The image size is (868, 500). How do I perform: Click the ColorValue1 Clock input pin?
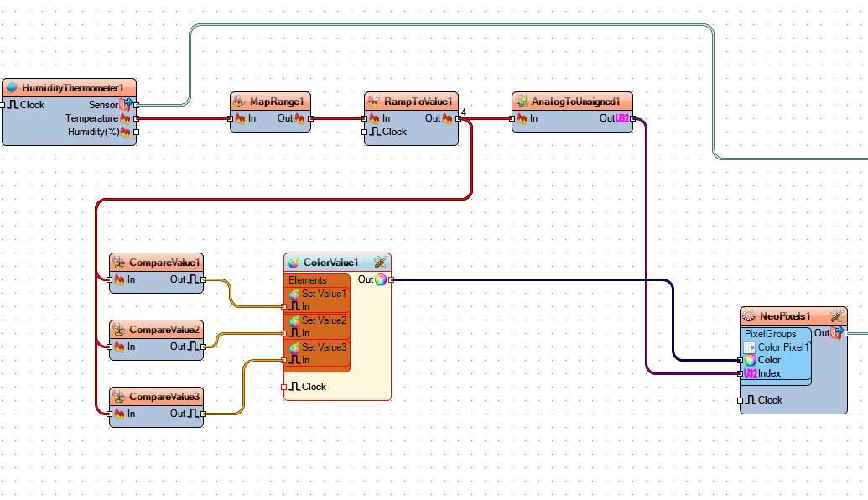pyautogui.click(x=284, y=387)
